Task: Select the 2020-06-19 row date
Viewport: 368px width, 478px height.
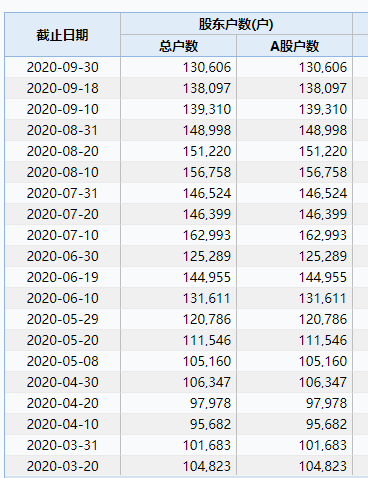Action: [x=63, y=277]
